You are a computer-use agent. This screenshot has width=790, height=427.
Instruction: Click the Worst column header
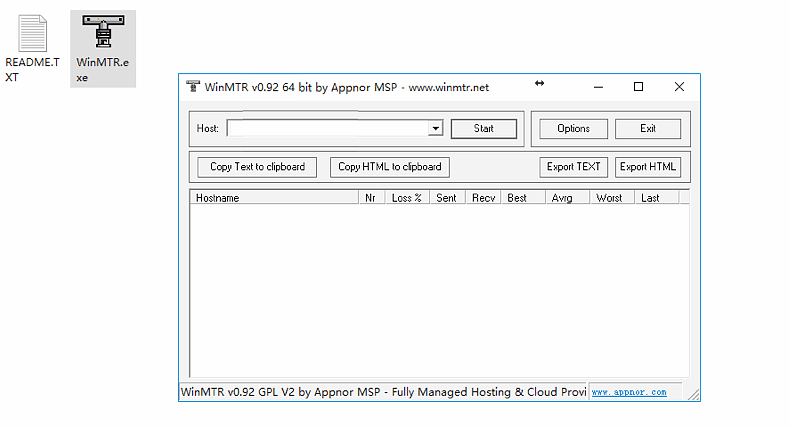pos(609,198)
